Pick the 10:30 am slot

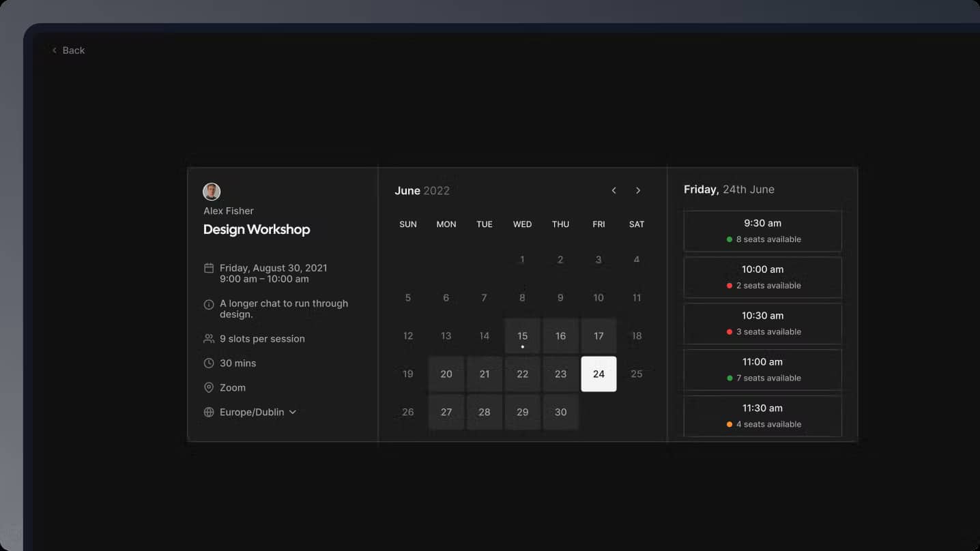coord(762,323)
